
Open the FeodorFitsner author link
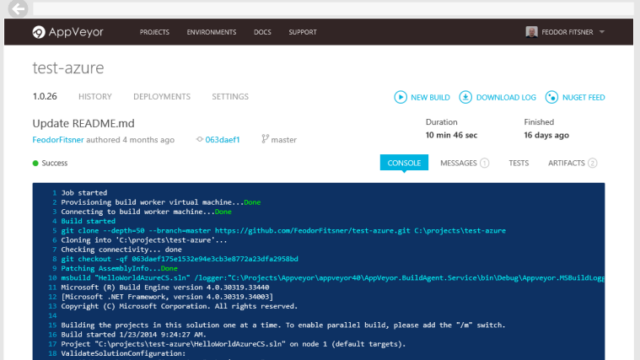[58, 140]
